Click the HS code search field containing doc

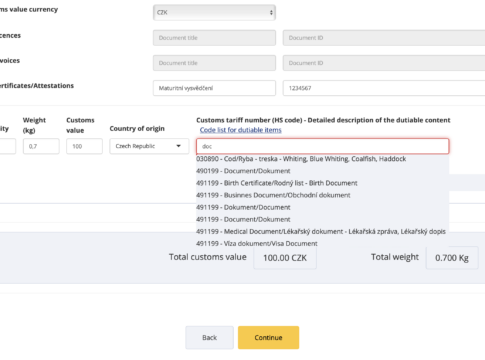click(322, 146)
